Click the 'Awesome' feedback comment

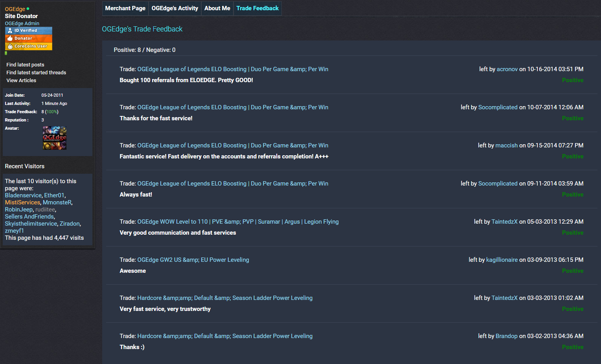(x=133, y=271)
